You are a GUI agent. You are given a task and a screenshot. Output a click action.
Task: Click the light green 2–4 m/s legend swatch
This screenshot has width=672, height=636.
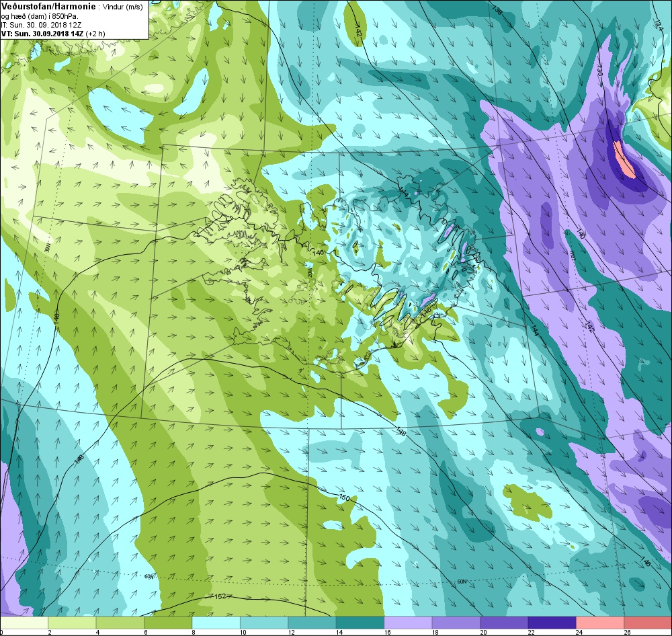(72, 623)
